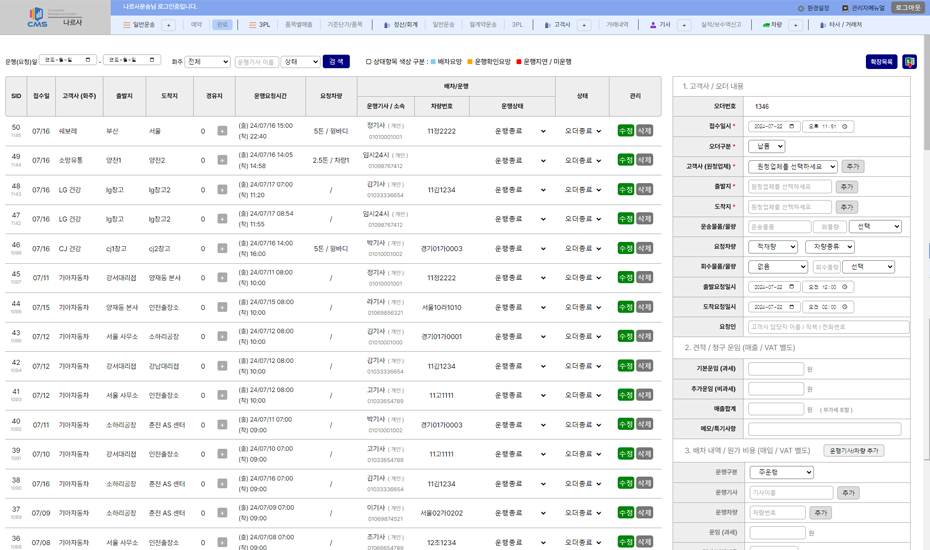Open clock icon in 접수일시 time field

click(x=845, y=126)
